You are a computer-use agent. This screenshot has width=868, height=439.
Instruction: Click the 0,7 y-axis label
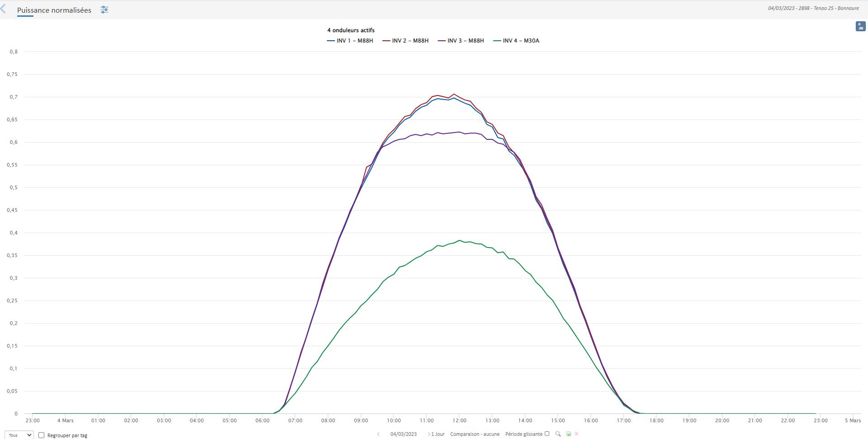click(14, 97)
